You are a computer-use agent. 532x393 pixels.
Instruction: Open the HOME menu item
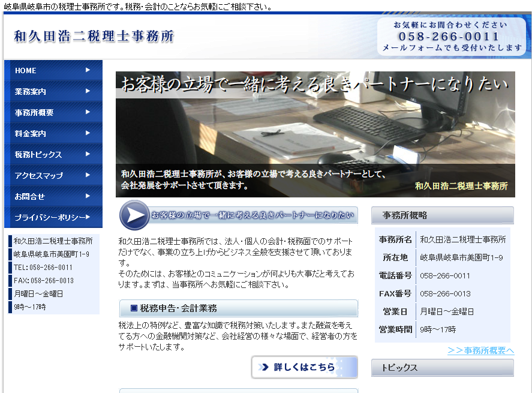[53, 70]
